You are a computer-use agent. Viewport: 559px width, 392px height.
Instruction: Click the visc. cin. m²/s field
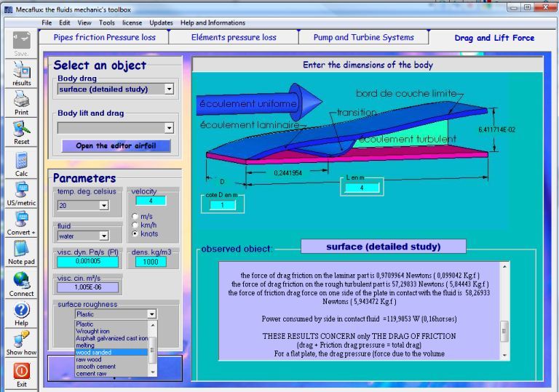coord(87,287)
